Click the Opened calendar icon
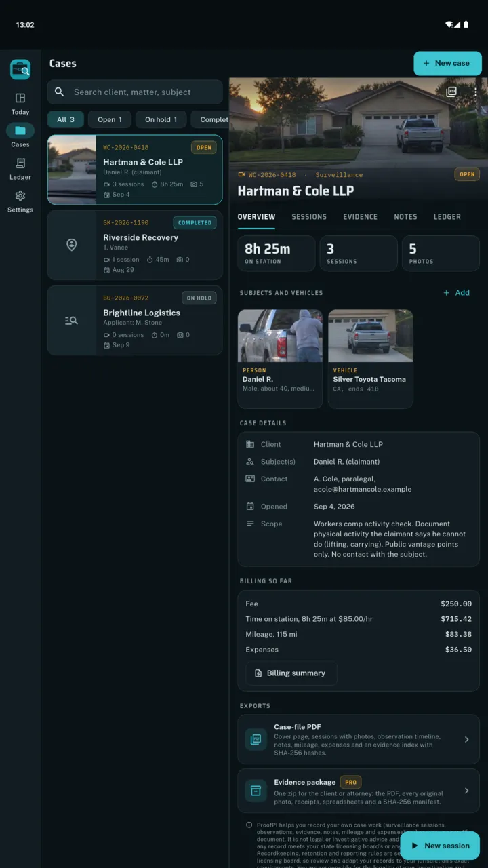 (250, 507)
